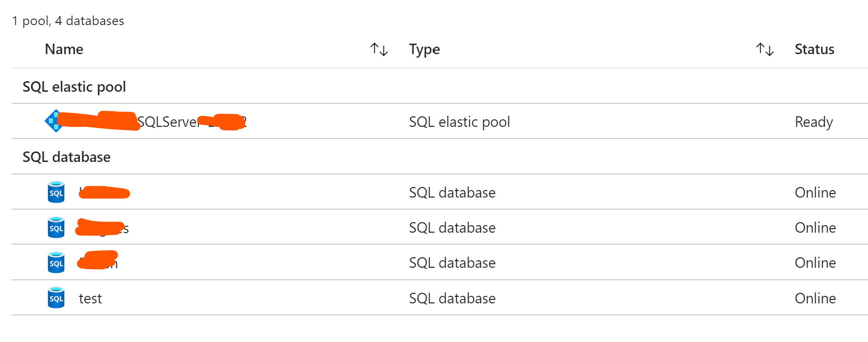Viewport: 868px width, 342px height.
Task: Click the second SQL database row icon
Action: click(x=56, y=228)
